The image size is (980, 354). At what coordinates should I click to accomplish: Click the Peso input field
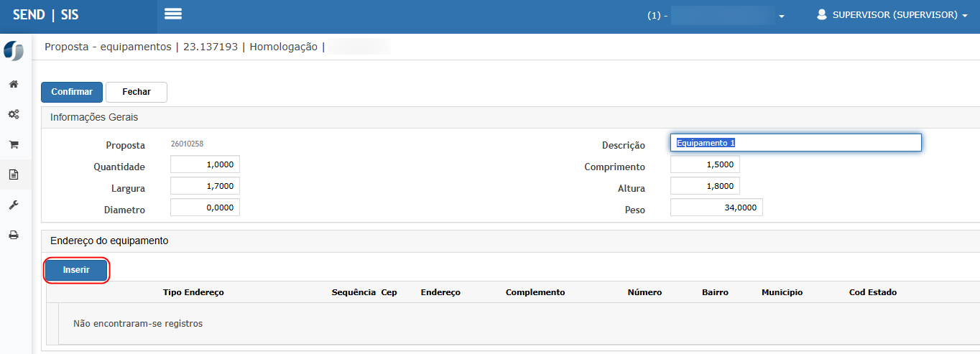716,208
